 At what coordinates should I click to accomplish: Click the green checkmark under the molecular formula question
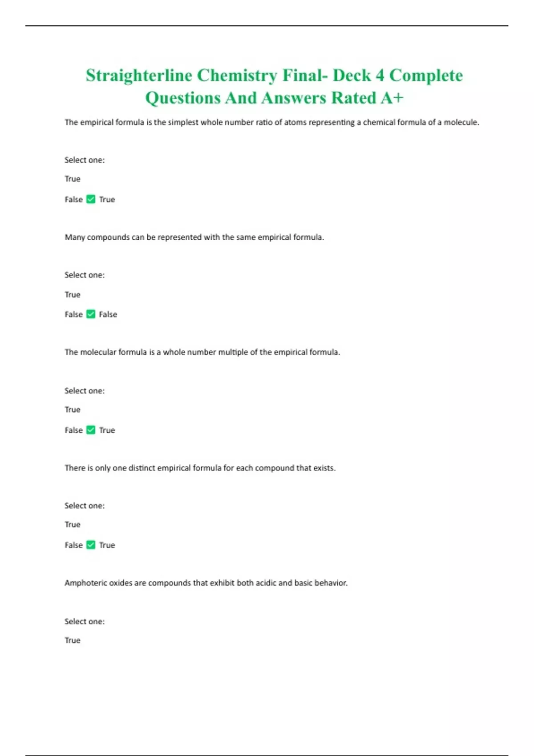[91, 430]
